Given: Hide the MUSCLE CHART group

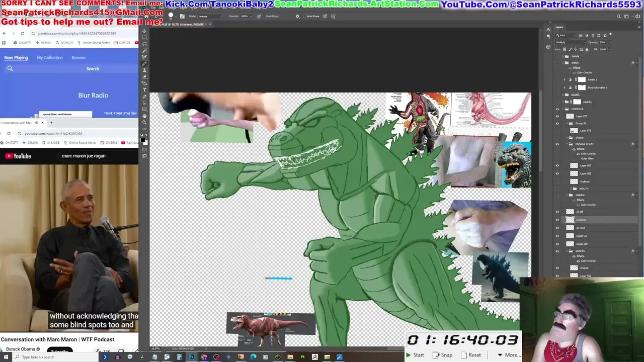Looking at the screenshot, I should (557, 144).
